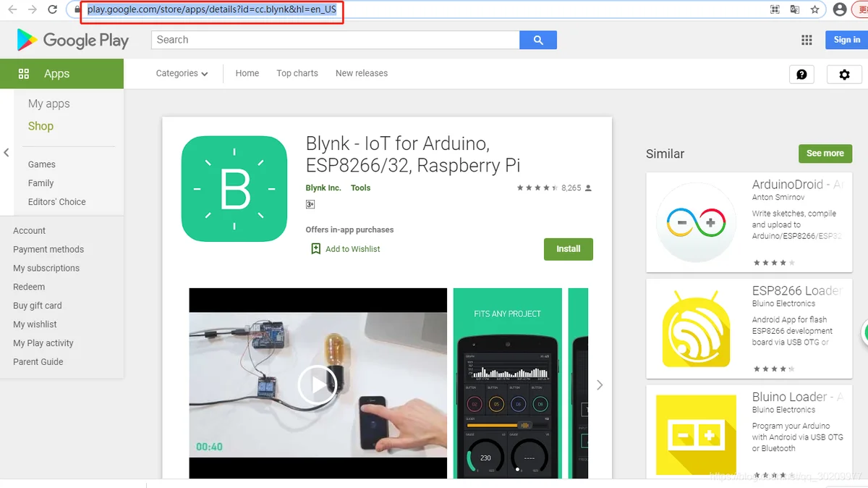Click the translate page icon
Screen dimensions: 868x488
(x=795, y=9)
